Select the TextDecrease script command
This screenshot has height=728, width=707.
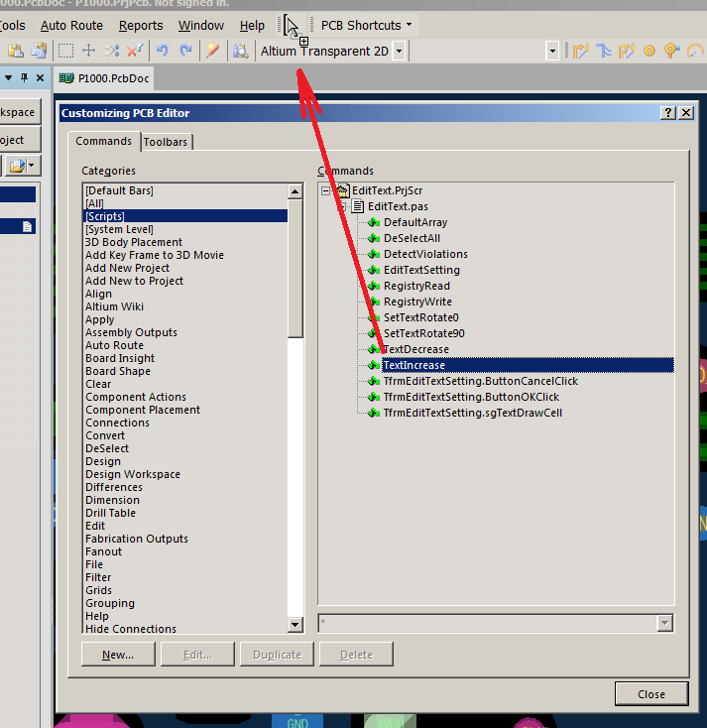[415, 349]
